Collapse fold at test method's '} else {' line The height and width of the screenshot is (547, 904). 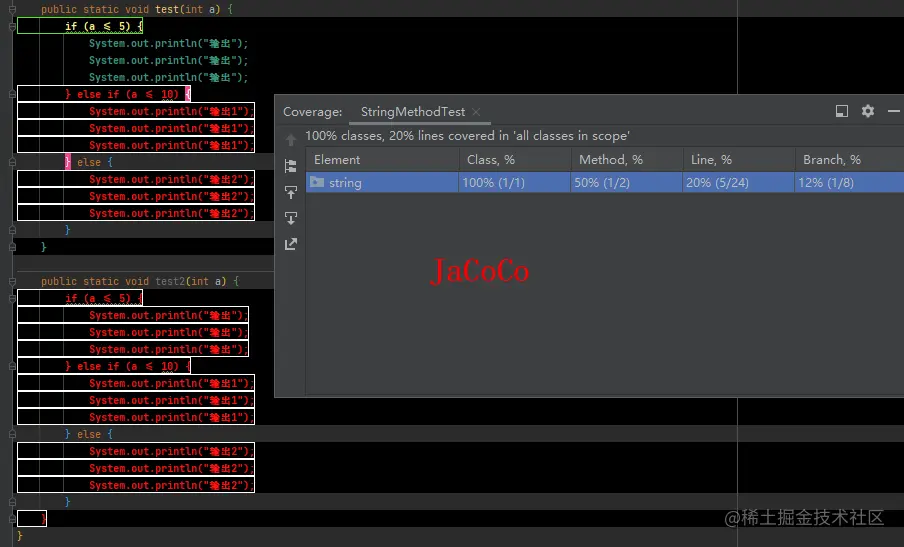click(12, 162)
